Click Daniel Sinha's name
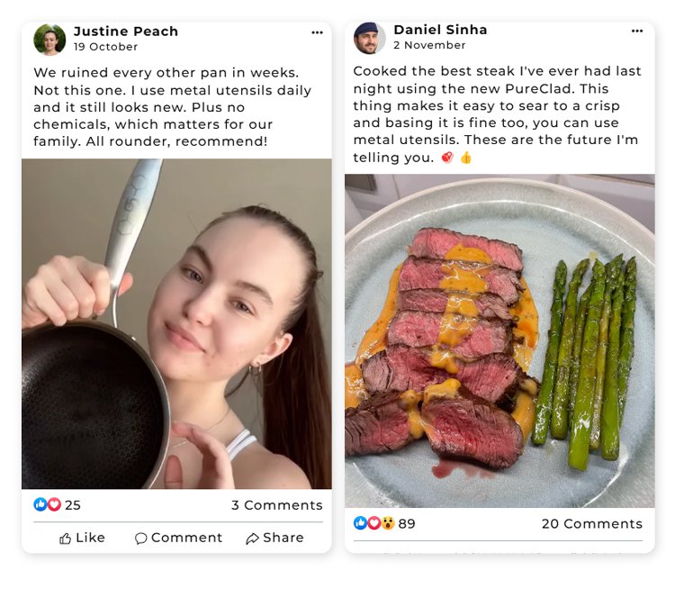This screenshot has height=616, width=675. pos(440,30)
